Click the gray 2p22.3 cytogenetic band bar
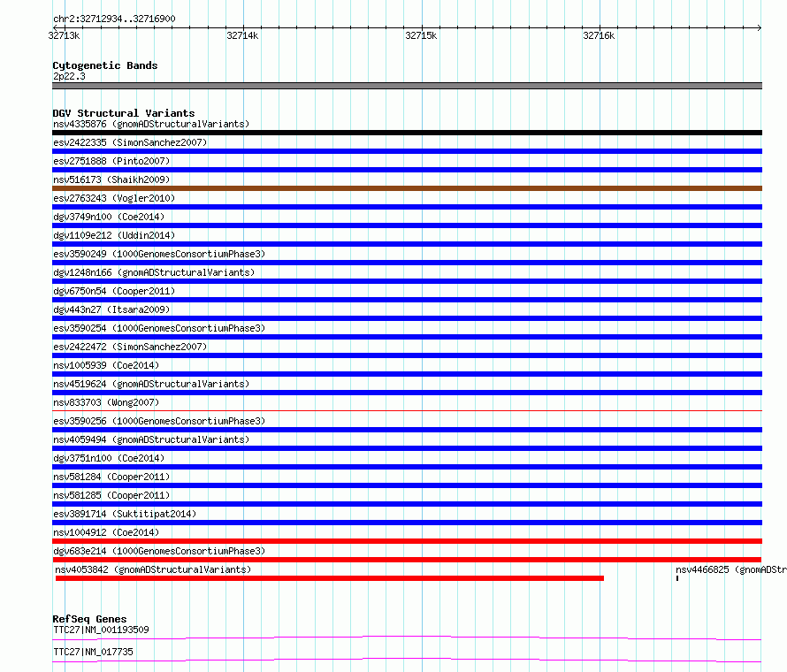This screenshot has width=787, height=672. pyautogui.click(x=407, y=86)
